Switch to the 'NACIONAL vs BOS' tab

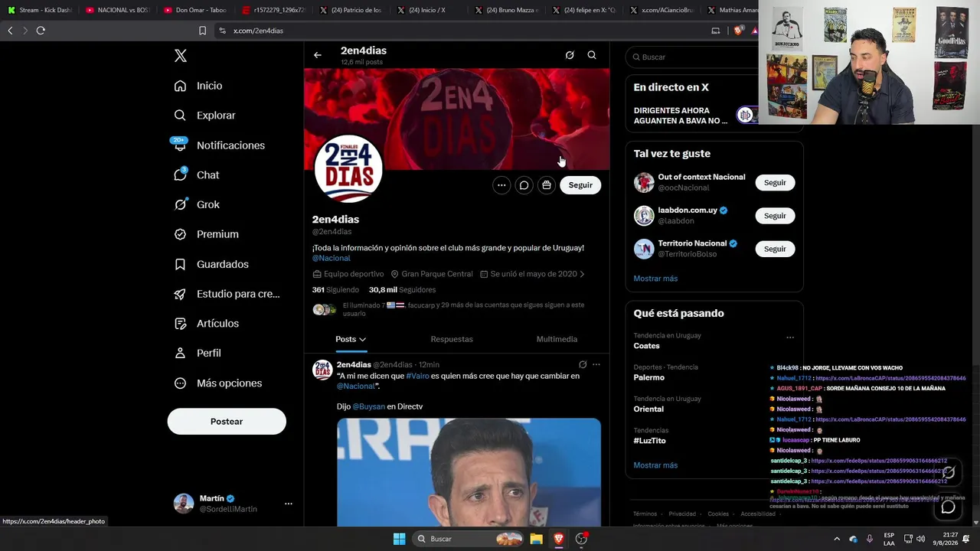[x=117, y=10]
